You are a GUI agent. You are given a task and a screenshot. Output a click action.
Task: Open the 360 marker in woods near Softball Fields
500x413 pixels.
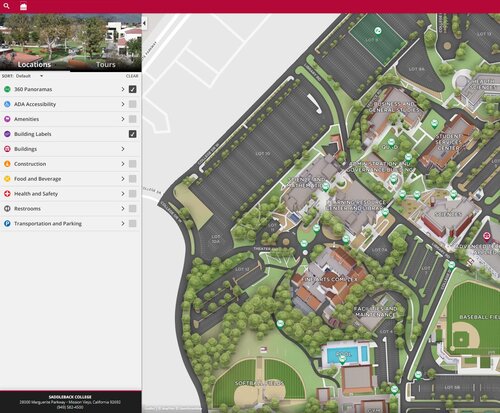(x=280, y=324)
